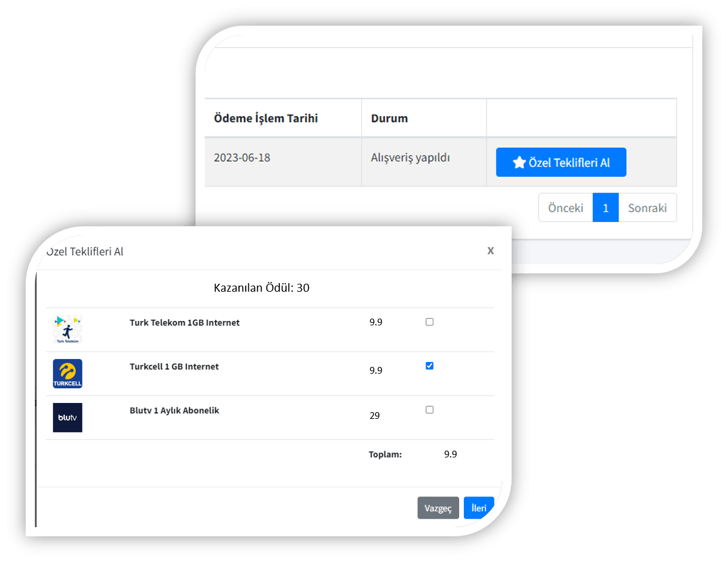Click the 2023-06-18 date cell

[242, 158]
